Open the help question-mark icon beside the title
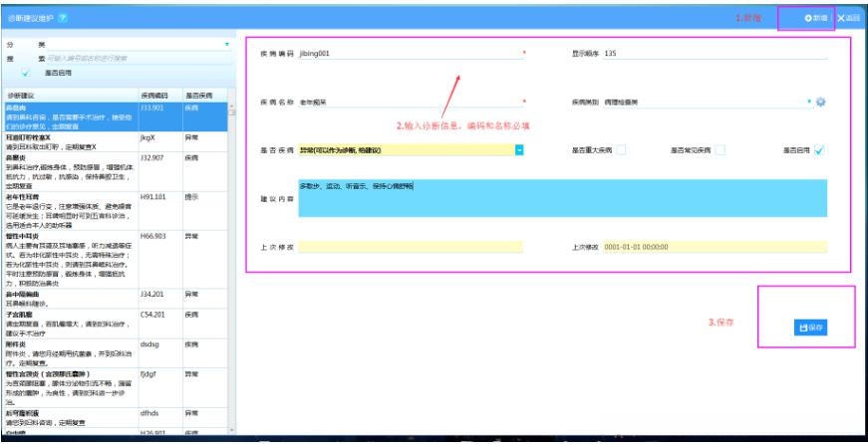The height and width of the screenshot is (444, 868). click(63, 18)
